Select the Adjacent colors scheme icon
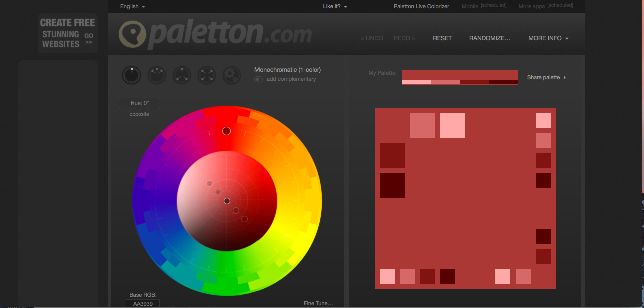Screen dimensions: 644x308 point(157,75)
